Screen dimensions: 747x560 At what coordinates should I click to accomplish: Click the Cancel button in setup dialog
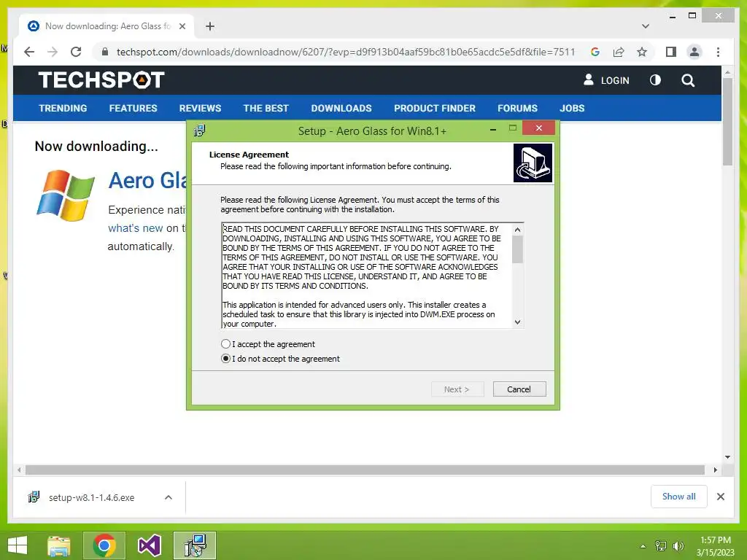[519, 389]
